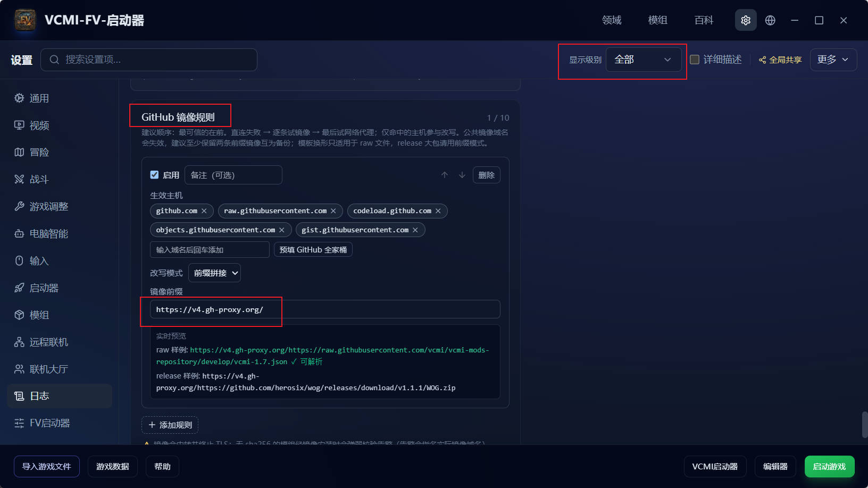
Task: Go to 领域 top navigation item
Action: pyautogui.click(x=612, y=20)
